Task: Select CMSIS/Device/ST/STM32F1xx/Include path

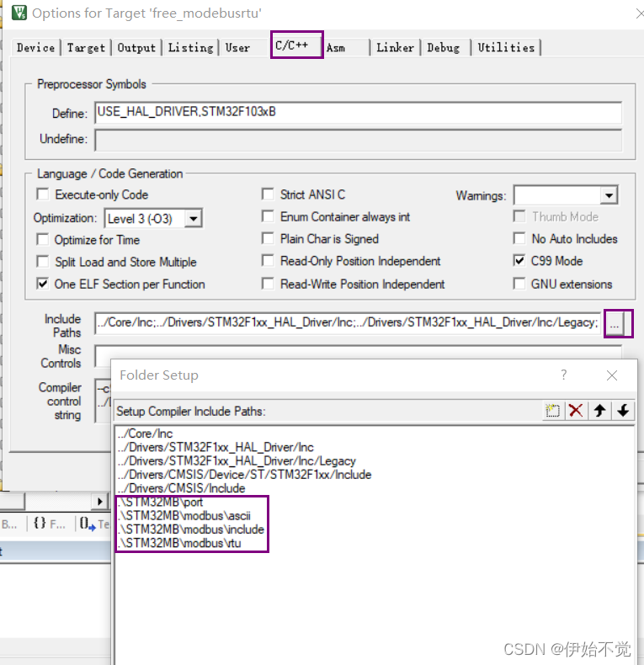Action: tap(244, 474)
